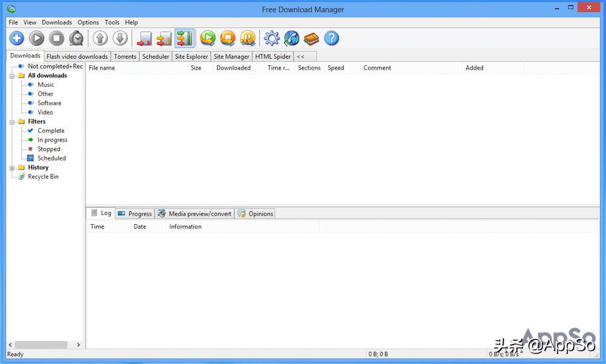Image resolution: width=606 pixels, height=364 pixels.
Task: Open the alarm clock schedule icon
Action: click(76, 38)
